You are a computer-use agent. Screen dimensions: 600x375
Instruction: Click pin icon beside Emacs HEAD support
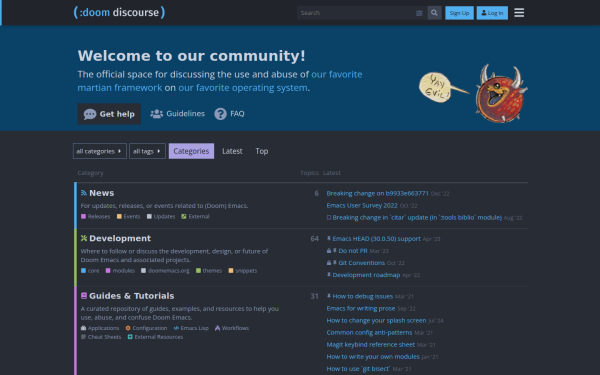tap(329, 238)
